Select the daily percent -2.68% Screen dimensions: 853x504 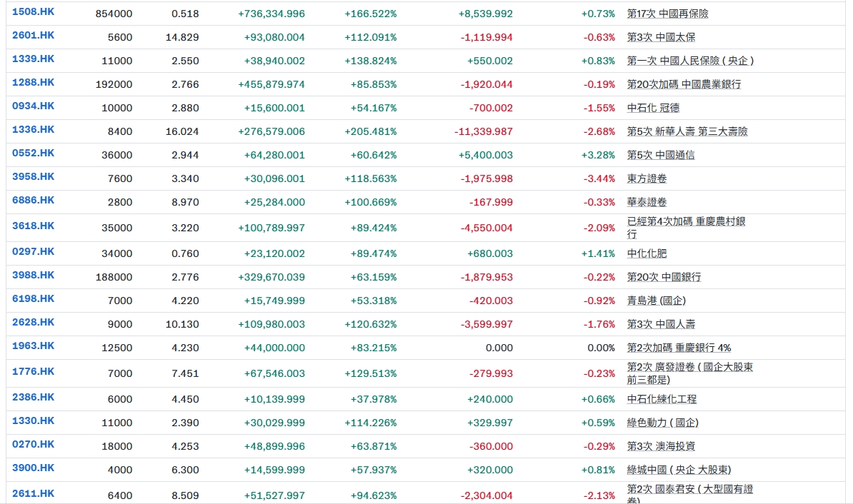[x=599, y=131]
